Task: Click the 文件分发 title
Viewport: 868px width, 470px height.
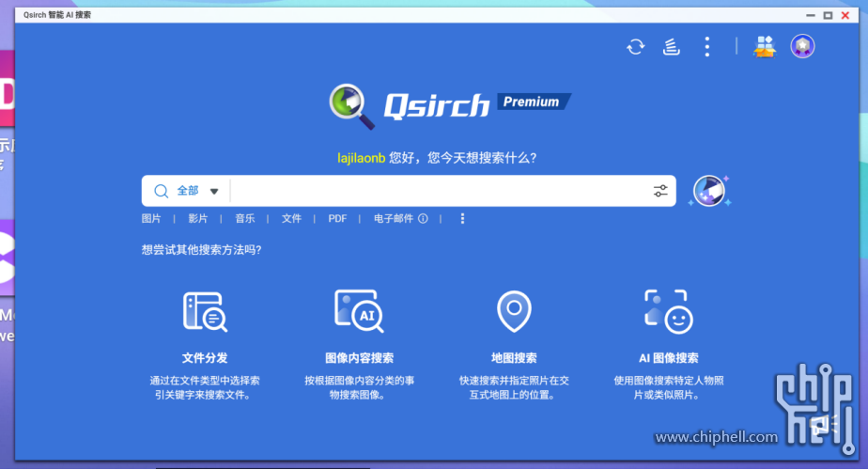Action: [x=205, y=358]
